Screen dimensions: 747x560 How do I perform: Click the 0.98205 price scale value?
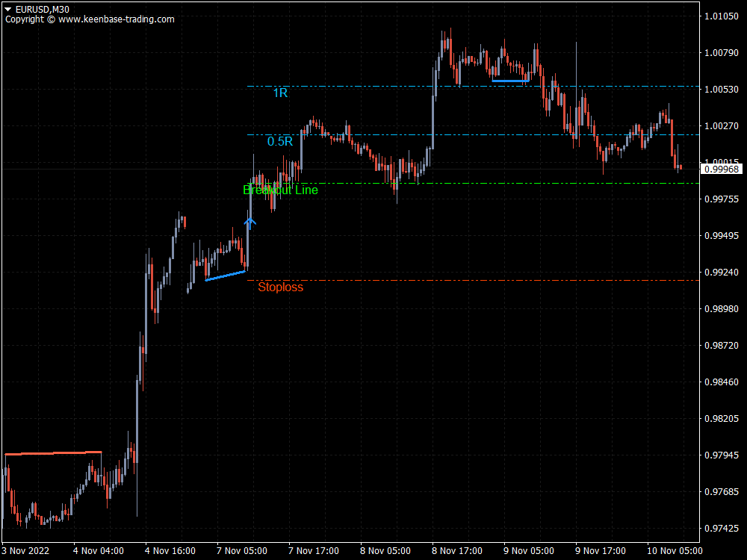[x=722, y=419]
